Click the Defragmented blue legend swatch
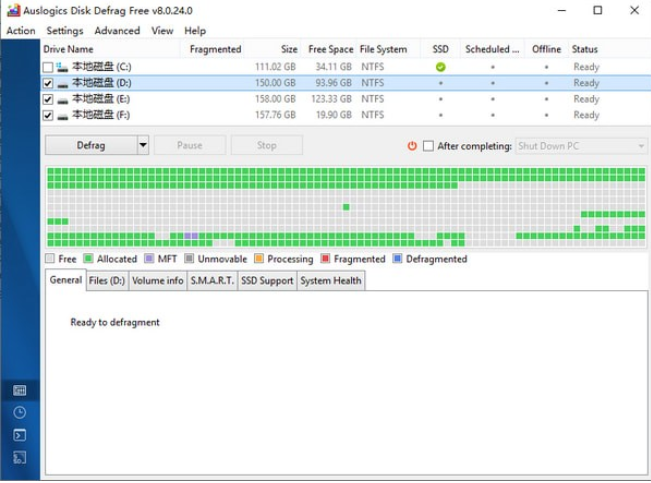 [x=397, y=259]
